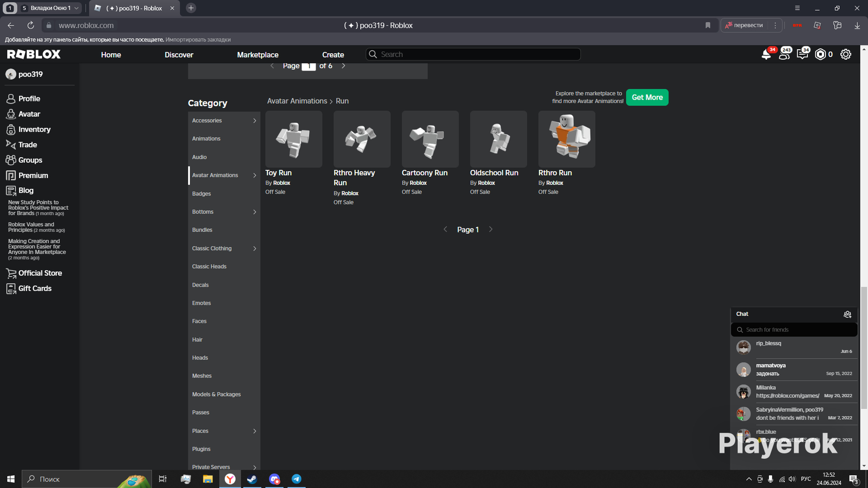The width and height of the screenshot is (868, 488).
Task: Go to the next inventory page of 6
Action: (x=343, y=66)
